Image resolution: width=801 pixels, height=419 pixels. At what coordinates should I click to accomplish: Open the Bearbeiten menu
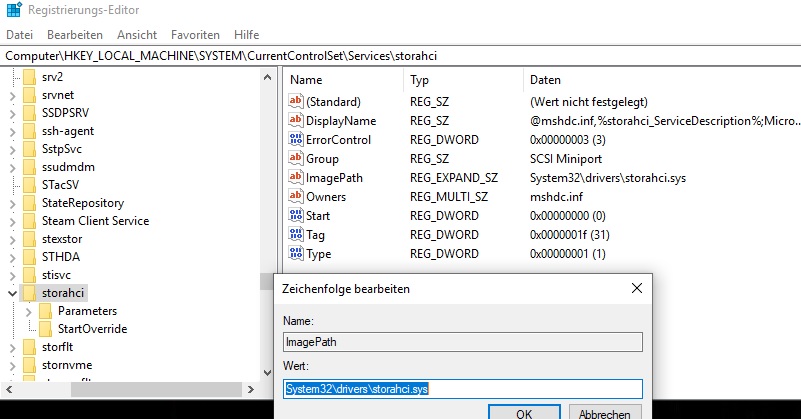point(75,35)
